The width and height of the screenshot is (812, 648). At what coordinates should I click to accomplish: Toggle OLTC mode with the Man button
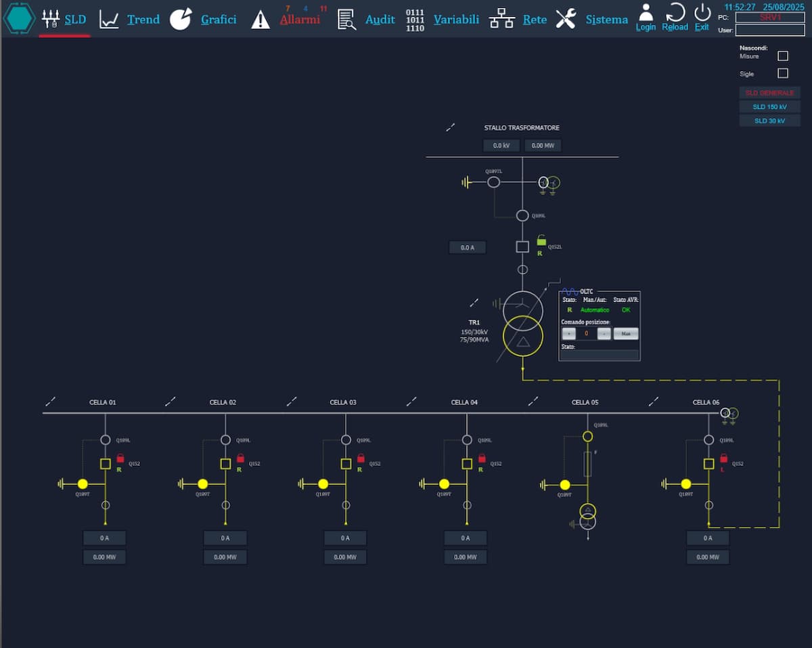pos(626,334)
